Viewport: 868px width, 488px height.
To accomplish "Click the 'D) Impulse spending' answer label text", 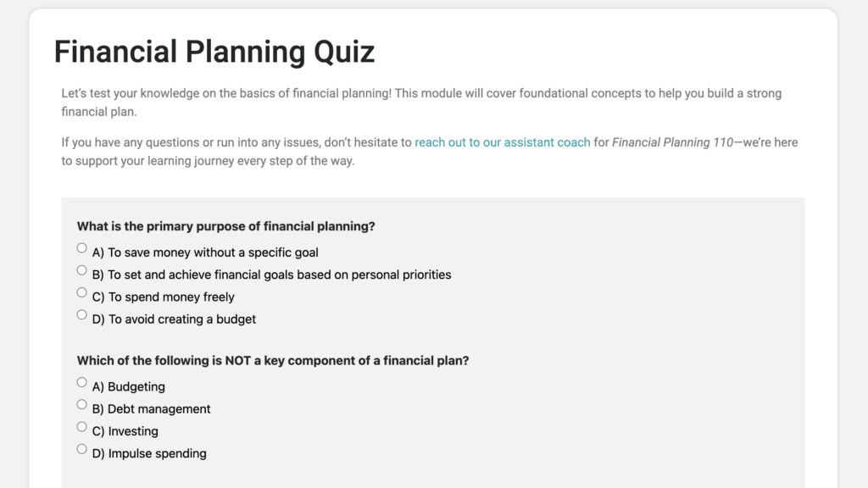I will pos(149,453).
